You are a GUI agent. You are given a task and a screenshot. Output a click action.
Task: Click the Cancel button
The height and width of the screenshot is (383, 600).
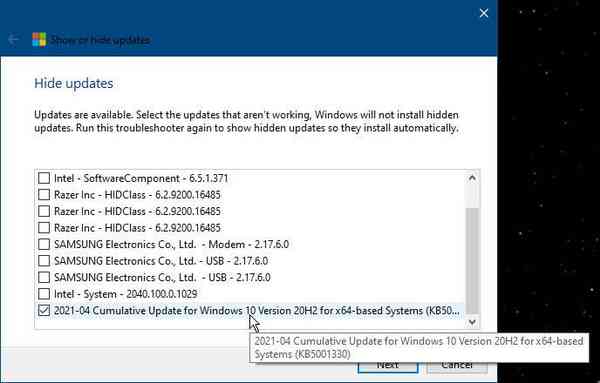457,365
